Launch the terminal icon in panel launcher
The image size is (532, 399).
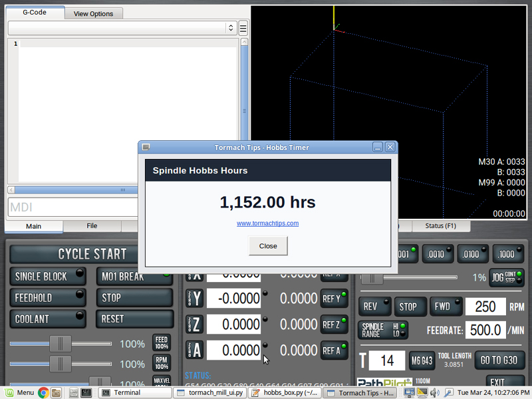(86, 392)
